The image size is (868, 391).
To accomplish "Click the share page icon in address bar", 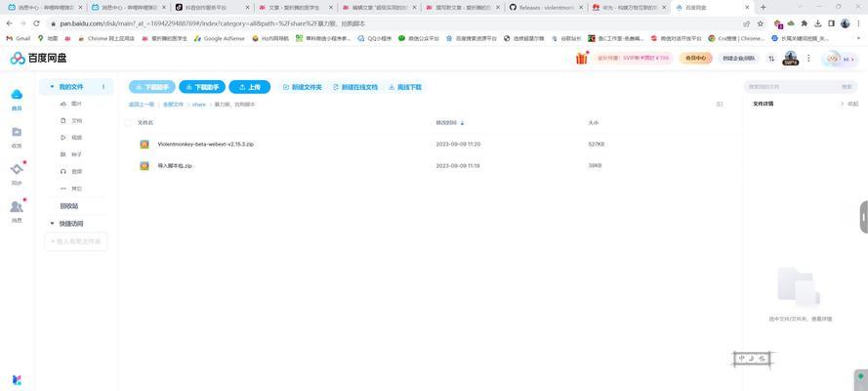I will 747,23.
